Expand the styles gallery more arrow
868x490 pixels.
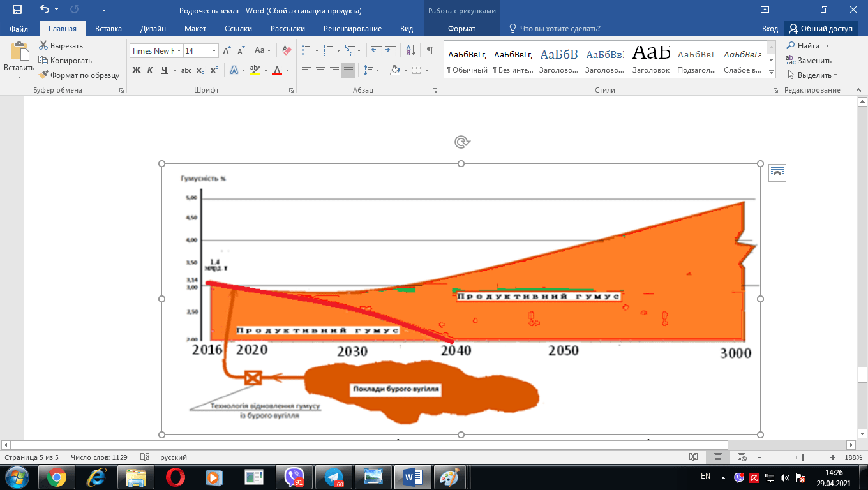point(771,73)
